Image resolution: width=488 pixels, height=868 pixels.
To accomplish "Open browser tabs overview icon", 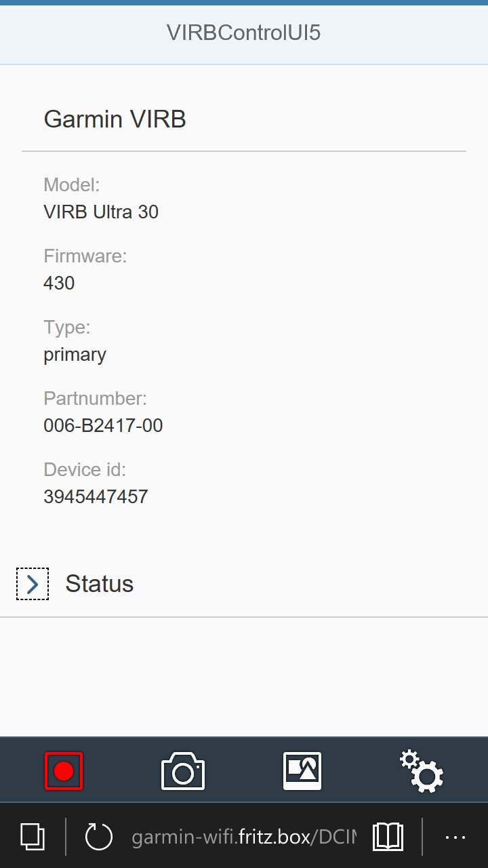I will pos(33,837).
